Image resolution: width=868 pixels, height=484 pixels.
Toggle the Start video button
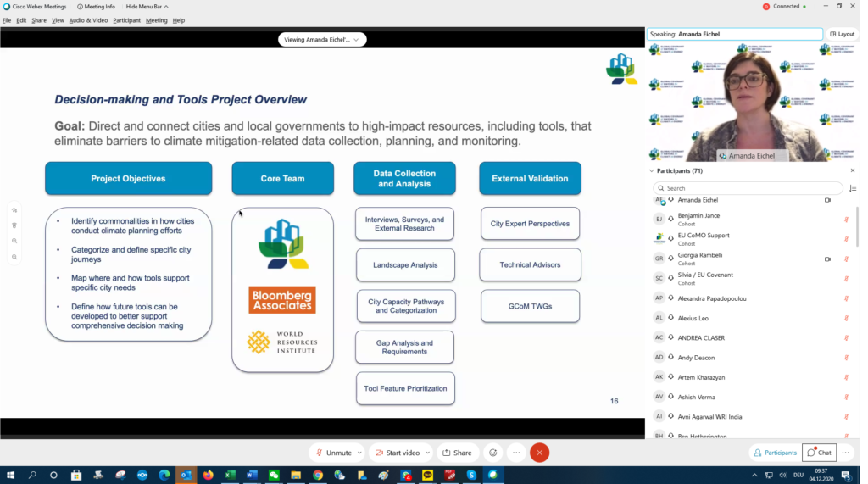click(398, 453)
